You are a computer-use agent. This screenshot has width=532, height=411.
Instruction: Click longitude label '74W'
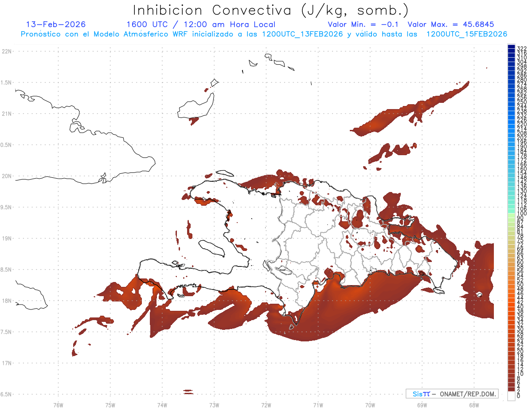pos(162,405)
